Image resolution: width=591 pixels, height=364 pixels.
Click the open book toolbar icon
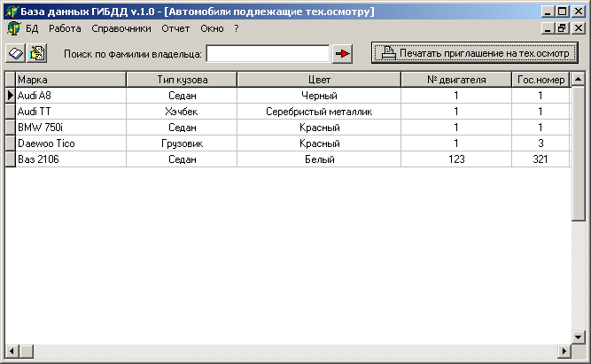click(x=15, y=53)
